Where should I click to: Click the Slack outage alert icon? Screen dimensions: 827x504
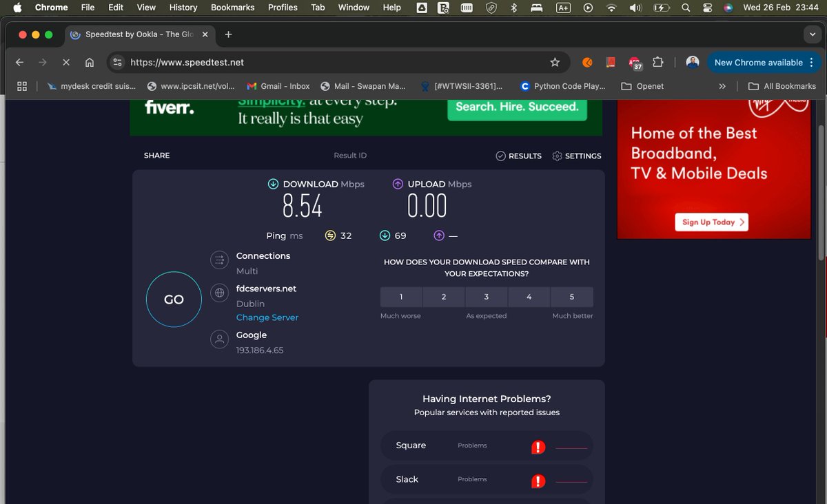pyautogui.click(x=538, y=480)
